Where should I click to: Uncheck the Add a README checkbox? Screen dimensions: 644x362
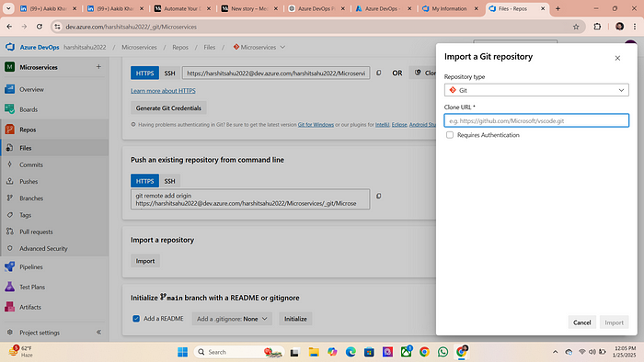click(x=136, y=319)
